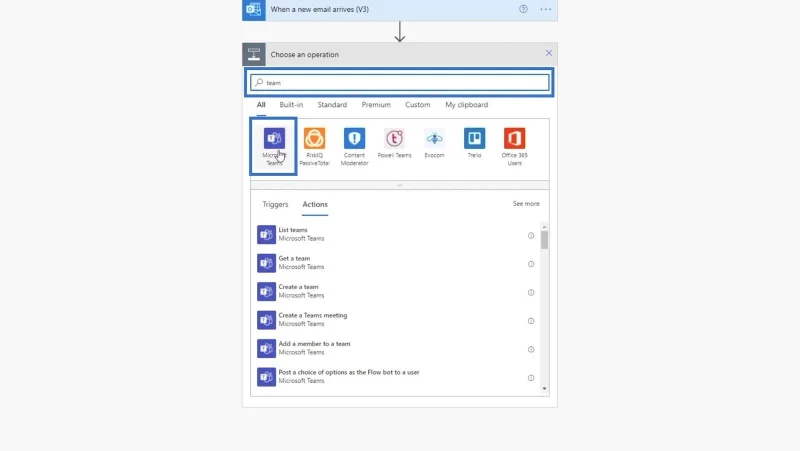
Task: Click the When a new email arrives title
Action: point(319,9)
